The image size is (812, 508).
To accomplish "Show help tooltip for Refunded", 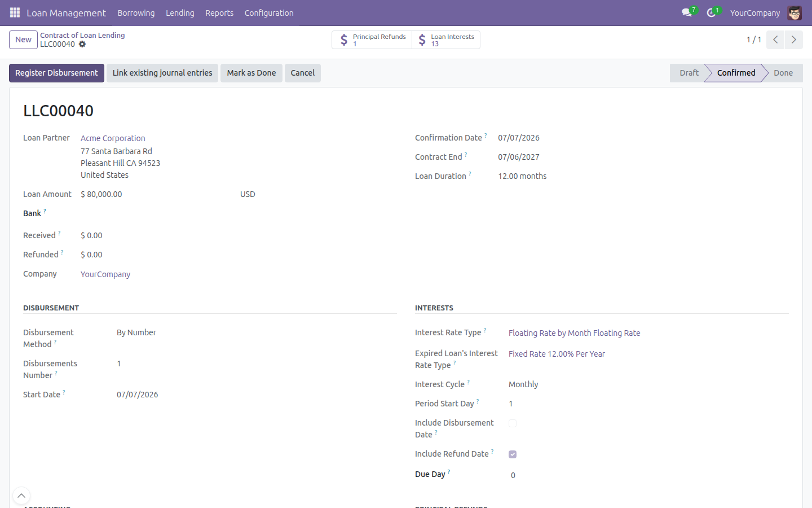I will (62, 252).
